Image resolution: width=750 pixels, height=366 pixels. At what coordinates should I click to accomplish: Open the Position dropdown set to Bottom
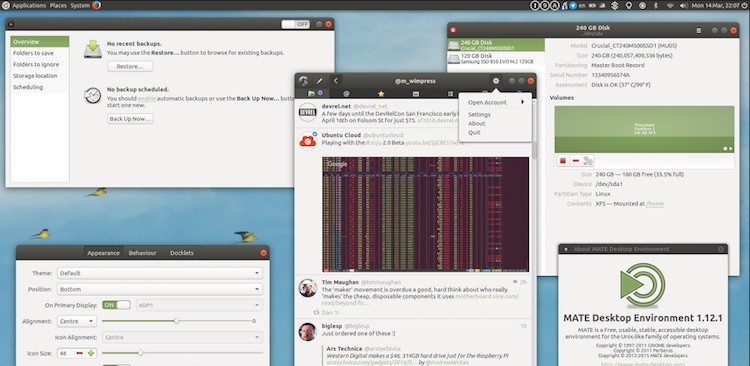tap(160, 289)
